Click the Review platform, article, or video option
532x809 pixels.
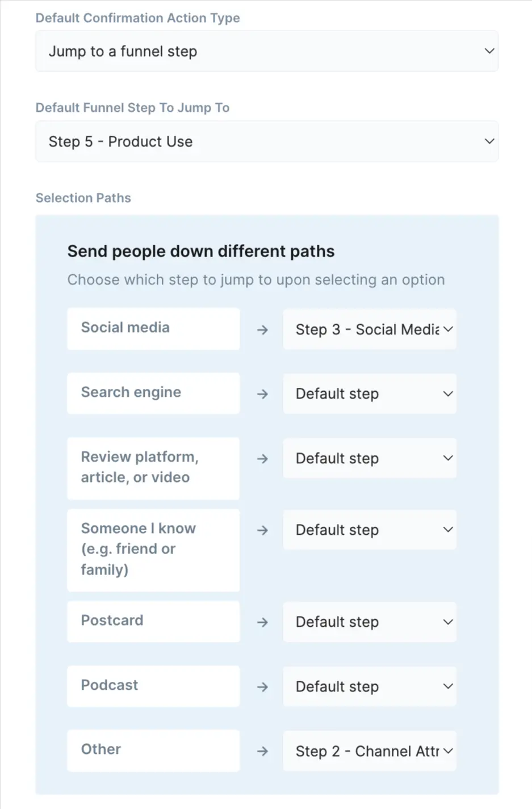coord(153,468)
